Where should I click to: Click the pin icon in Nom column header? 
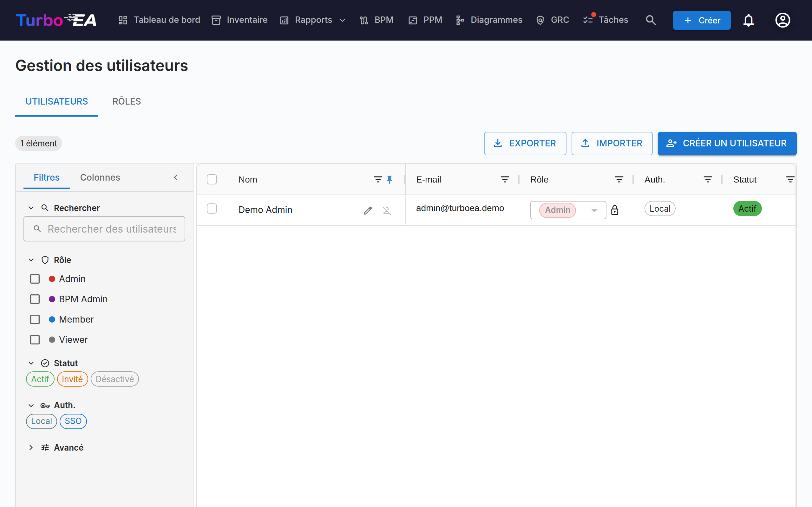click(x=389, y=179)
